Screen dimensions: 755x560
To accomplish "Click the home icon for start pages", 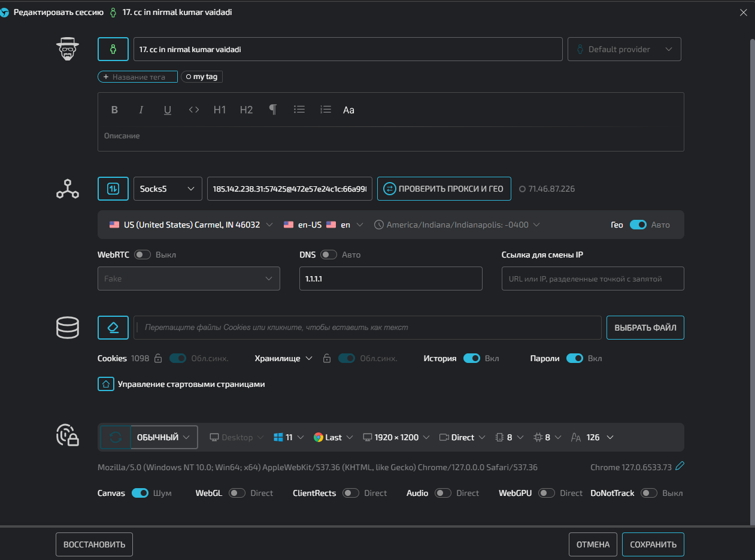I will click(105, 384).
